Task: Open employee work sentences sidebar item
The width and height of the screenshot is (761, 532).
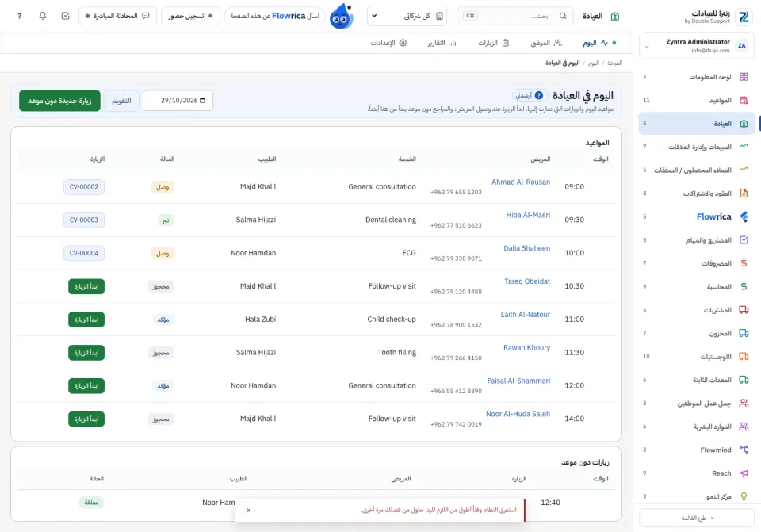Action: (x=697, y=403)
